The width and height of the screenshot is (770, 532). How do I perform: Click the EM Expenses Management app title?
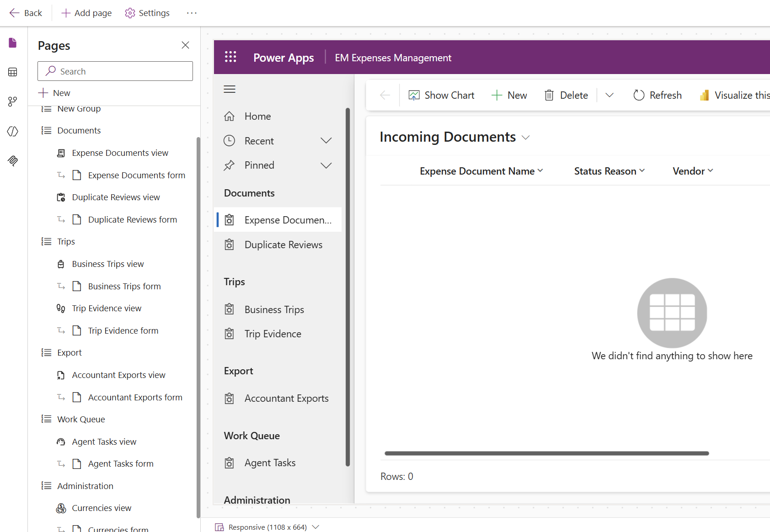(393, 58)
